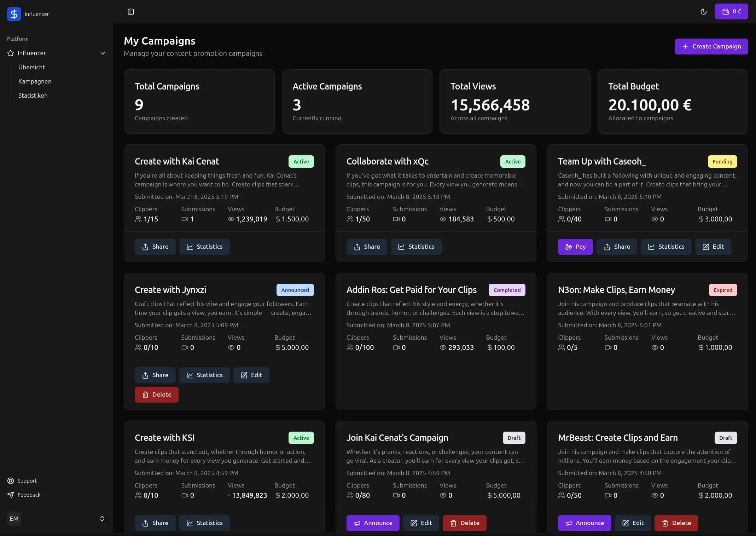Image resolution: width=756 pixels, height=536 pixels.
Task: Select the Total Budget 20.100,00 € card
Action: click(673, 102)
